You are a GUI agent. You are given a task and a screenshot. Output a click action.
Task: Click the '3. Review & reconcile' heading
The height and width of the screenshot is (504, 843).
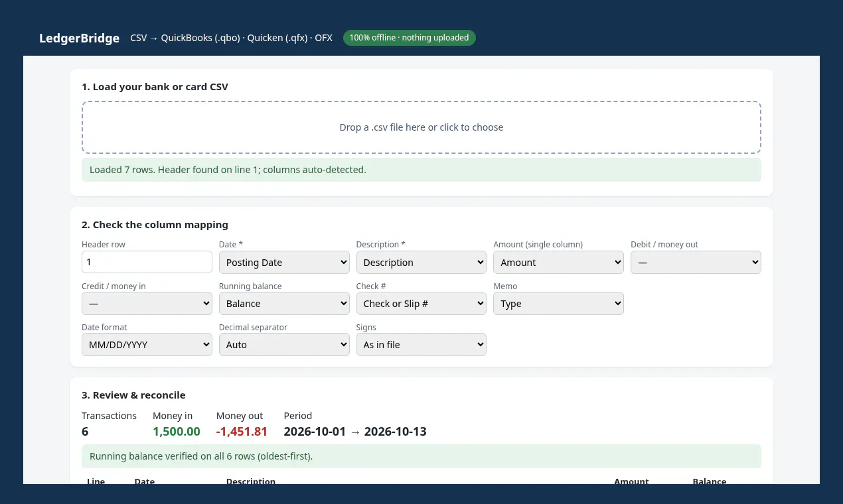[x=133, y=395]
